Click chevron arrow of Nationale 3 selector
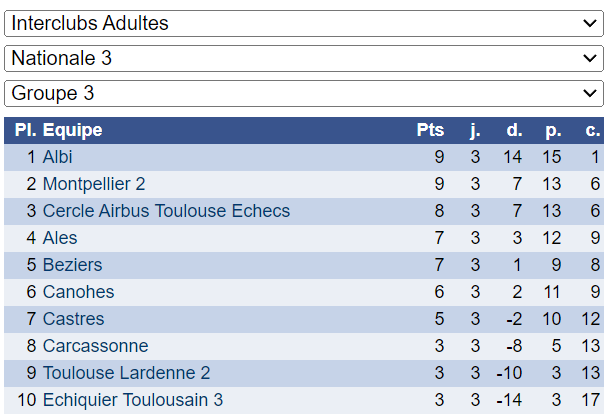This screenshot has width=610, height=415. click(590, 58)
